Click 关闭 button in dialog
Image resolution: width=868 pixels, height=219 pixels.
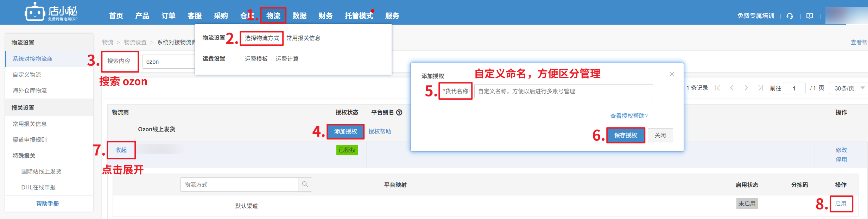click(x=660, y=135)
